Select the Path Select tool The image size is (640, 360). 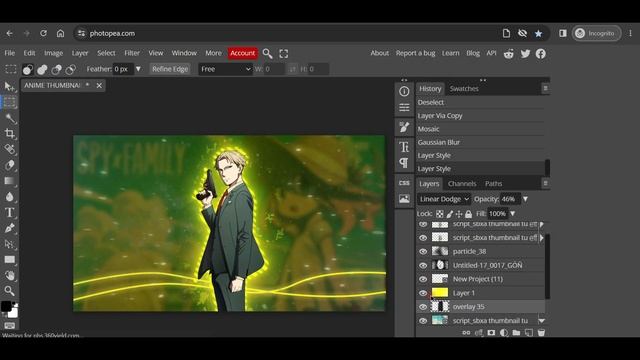point(9,244)
